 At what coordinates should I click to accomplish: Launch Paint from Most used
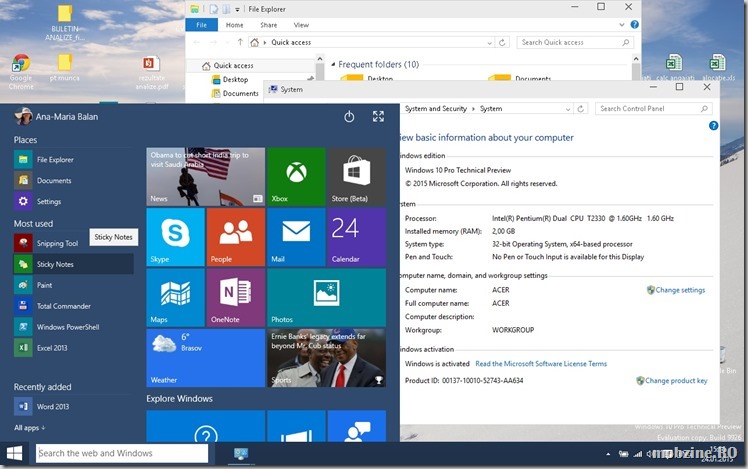tap(73, 285)
